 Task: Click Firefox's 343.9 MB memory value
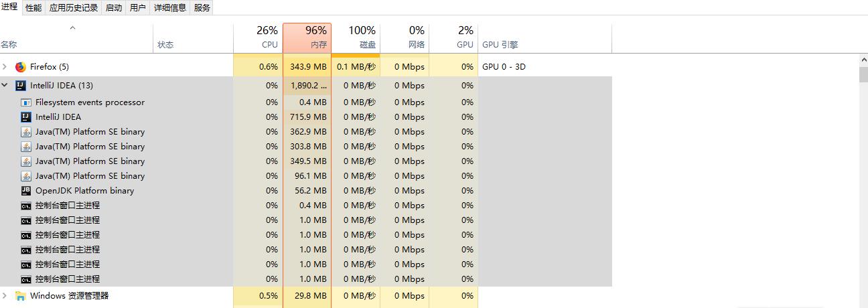[x=309, y=67]
